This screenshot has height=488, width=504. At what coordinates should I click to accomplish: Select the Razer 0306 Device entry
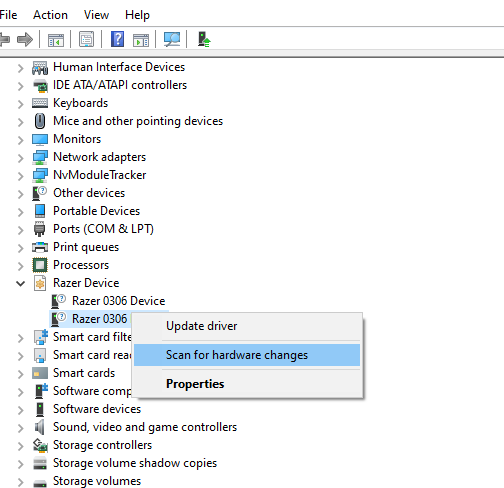tap(118, 301)
